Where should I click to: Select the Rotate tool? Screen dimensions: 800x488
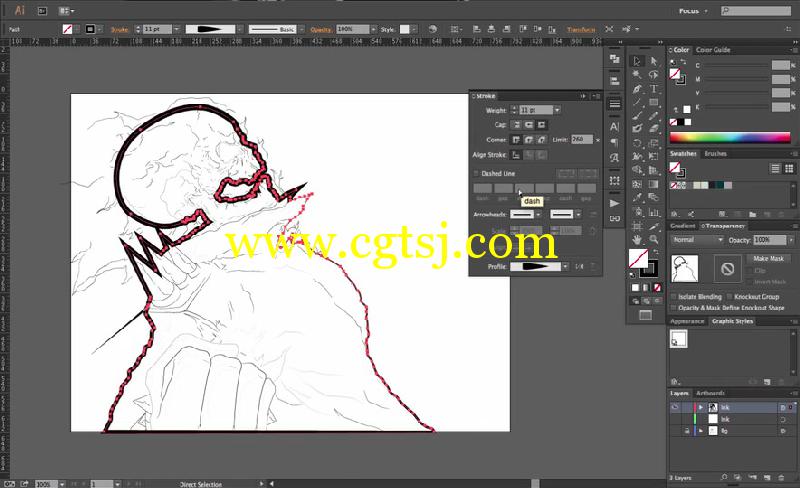pos(637,143)
